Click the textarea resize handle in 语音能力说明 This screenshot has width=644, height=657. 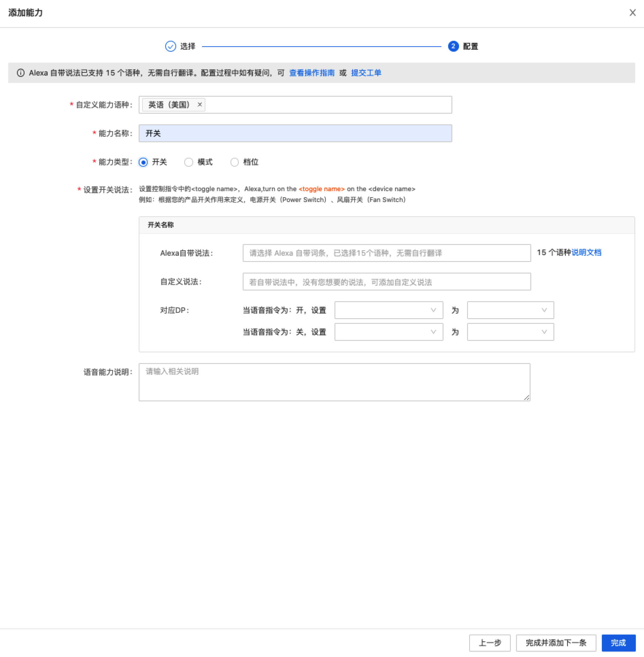point(527,398)
